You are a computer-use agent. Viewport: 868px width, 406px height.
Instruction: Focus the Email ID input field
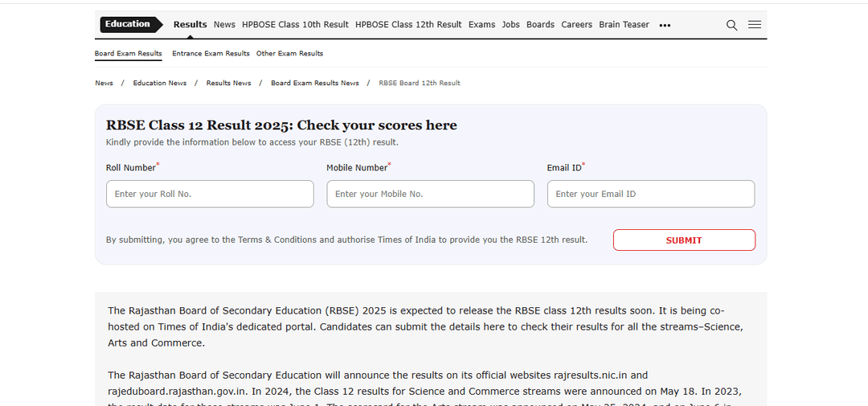(x=651, y=194)
